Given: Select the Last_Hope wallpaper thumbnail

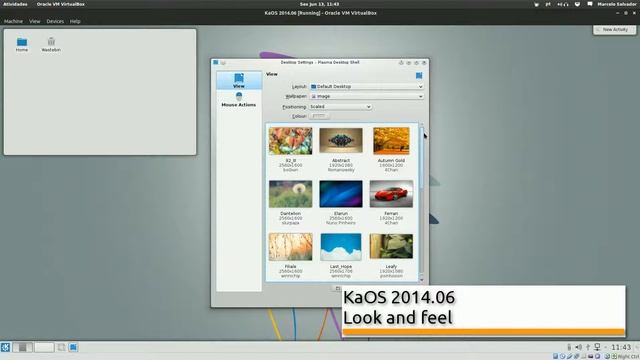Looking at the screenshot, I should (341, 247).
